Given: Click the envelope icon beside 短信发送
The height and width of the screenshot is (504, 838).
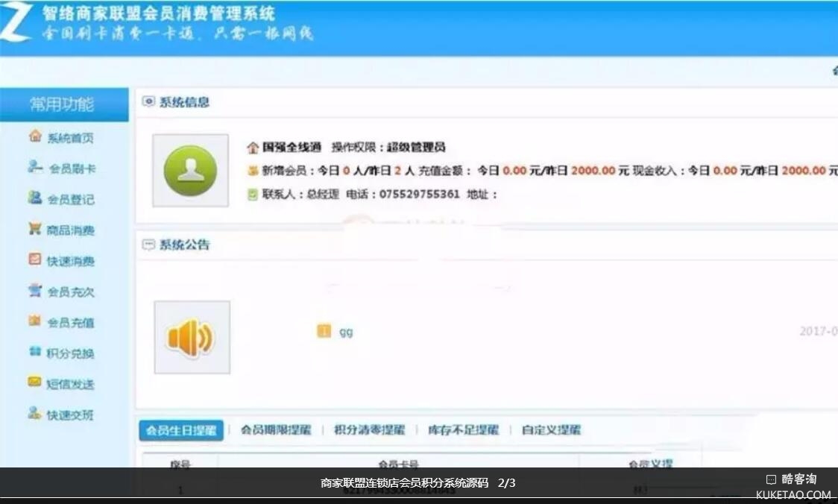Looking at the screenshot, I should coord(35,382).
